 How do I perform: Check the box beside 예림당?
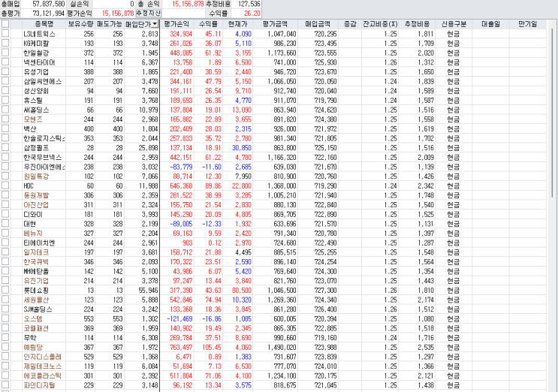pyautogui.click(x=5, y=347)
